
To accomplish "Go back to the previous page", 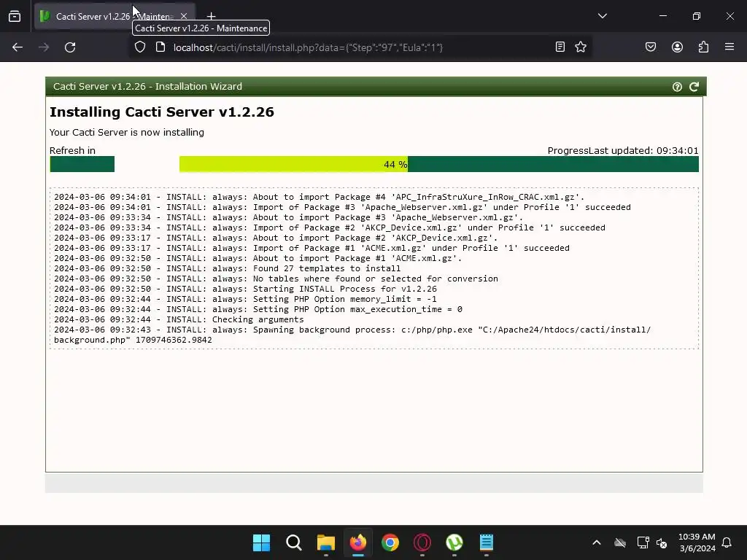I will (x=18, y=47).
